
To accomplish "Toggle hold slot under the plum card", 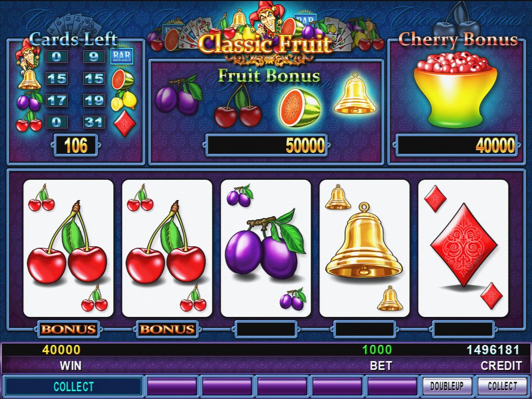I will [x=265, y=329].
